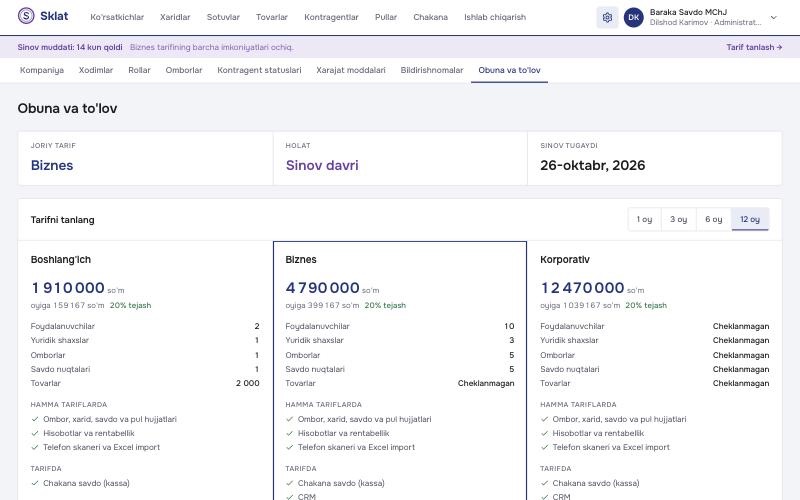Click Foydalanuvchilar value 10 in Biznes
The width and height of the screenshot is (800, 500).
509,326
